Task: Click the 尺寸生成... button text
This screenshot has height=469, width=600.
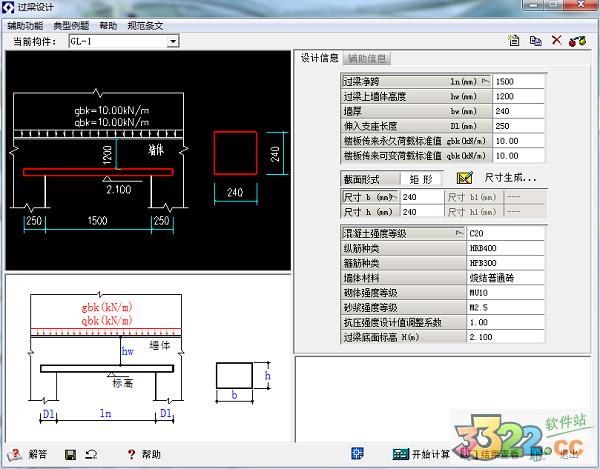Action: 510,178
